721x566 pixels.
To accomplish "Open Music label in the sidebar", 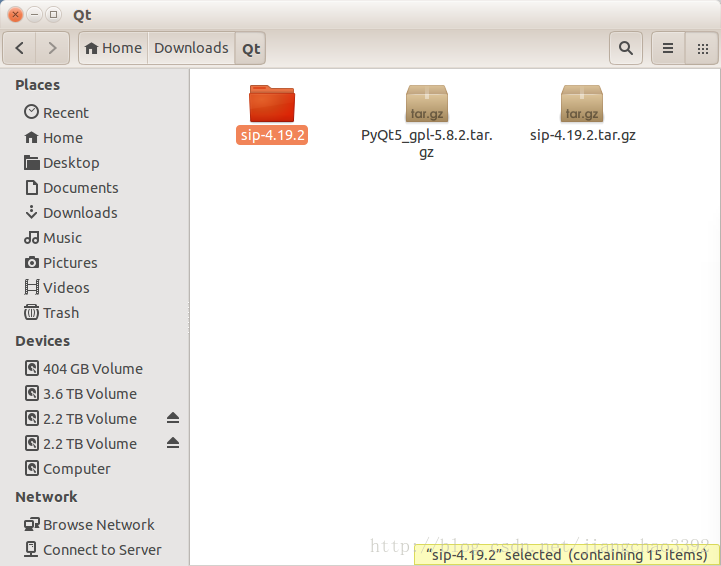I will (x=63, y=238).
